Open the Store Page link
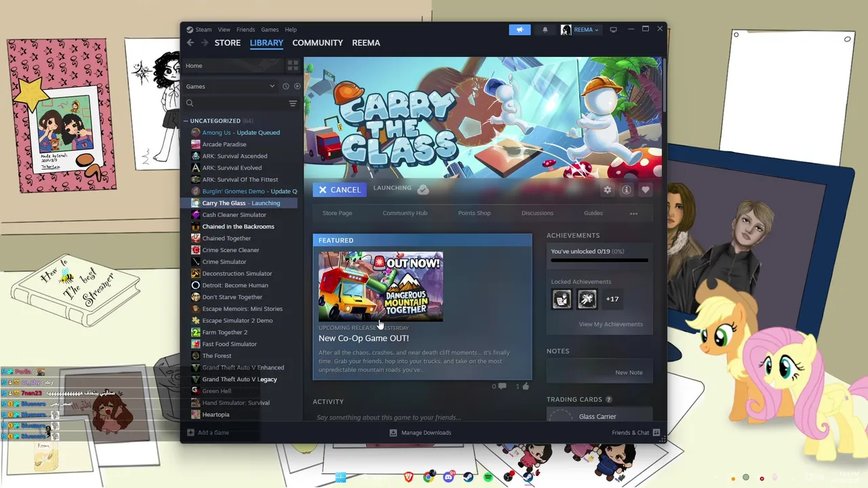The width and height of the screenshot is (868, 488). [337, 213]
